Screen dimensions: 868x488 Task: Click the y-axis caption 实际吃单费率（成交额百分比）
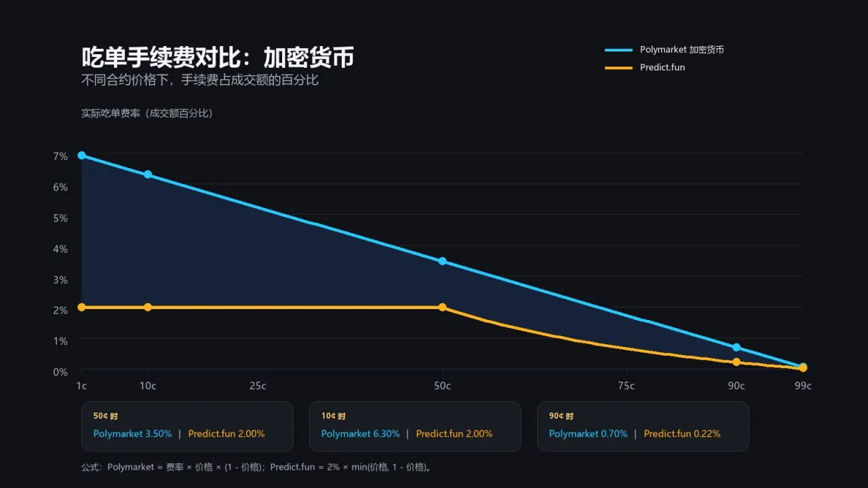pyautogui.click(x=147, y=113)
